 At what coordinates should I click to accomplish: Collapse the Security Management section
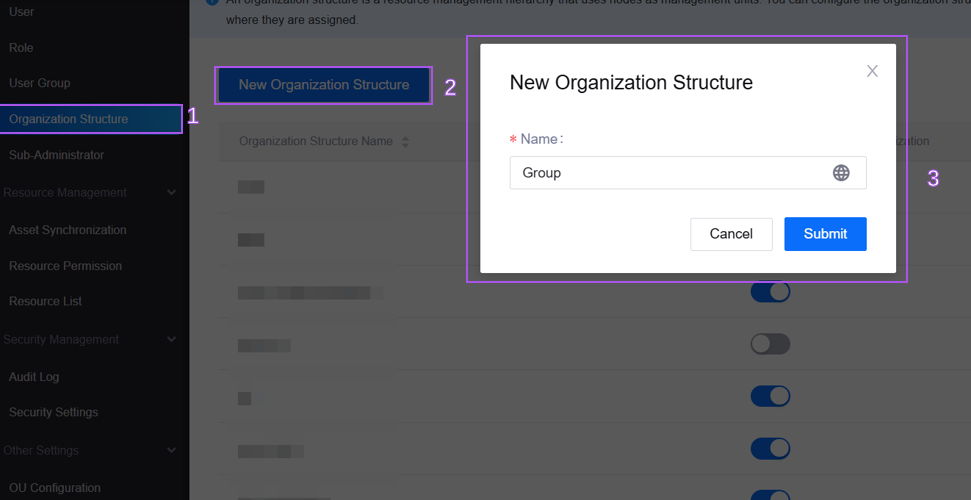pos(171,340)
